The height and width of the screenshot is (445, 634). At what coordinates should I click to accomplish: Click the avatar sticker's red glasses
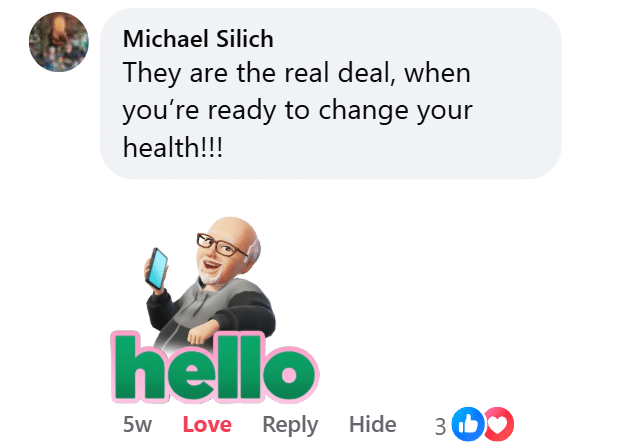(x=220, y=245)
